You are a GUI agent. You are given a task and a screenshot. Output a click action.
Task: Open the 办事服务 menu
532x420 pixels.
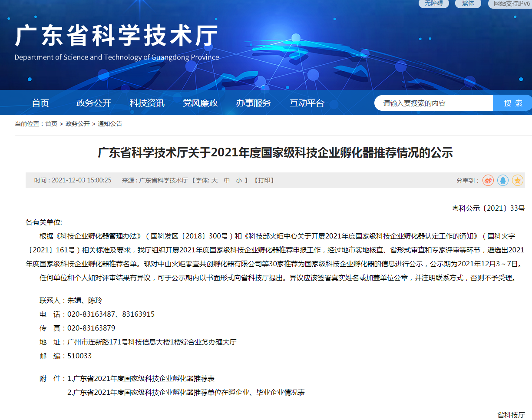click(x=254, y=103)
